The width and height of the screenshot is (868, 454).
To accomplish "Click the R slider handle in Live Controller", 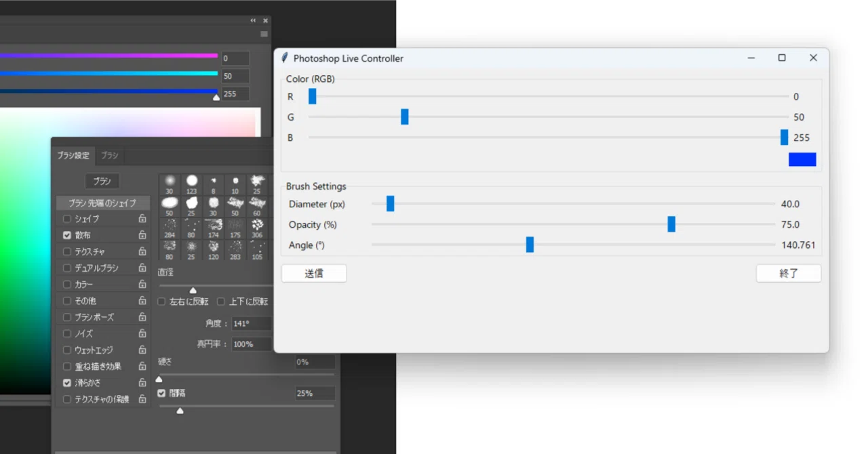I will point(313,96).
